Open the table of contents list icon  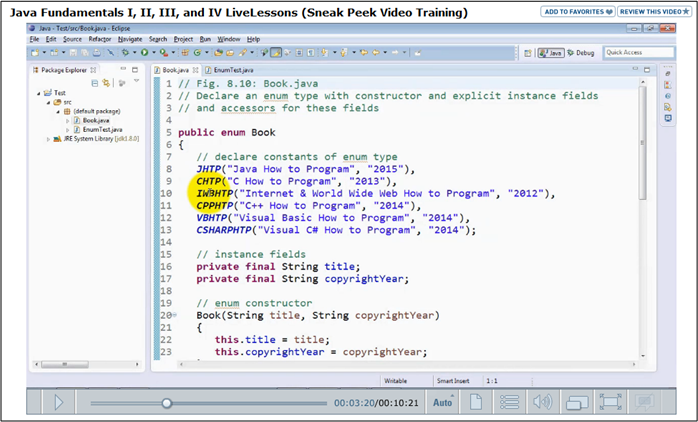[x=509, y=402]
